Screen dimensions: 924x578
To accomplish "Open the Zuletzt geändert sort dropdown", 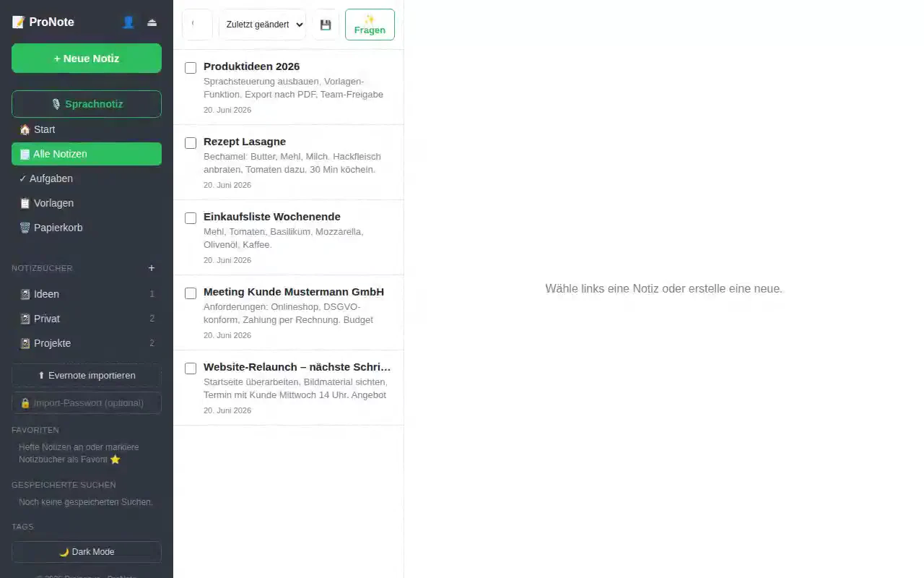I will point(262,25).
